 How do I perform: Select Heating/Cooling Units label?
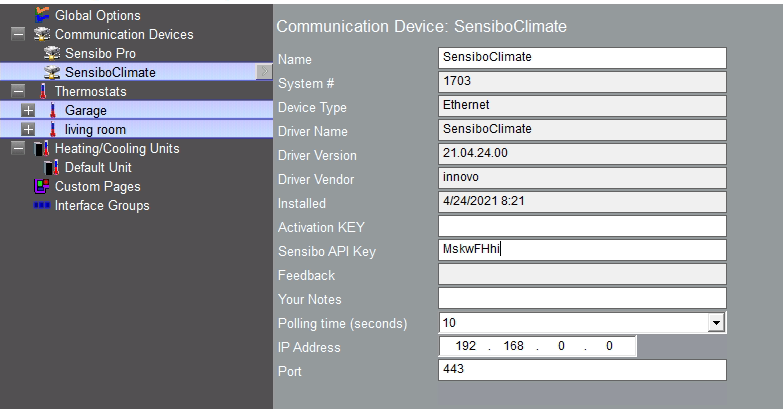(x=117, y=148)
